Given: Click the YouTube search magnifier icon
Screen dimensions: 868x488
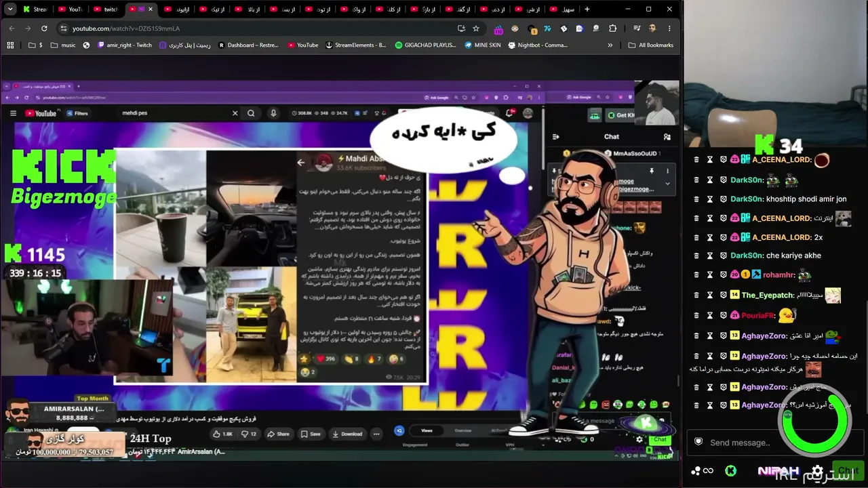Looking at the screenshot, I should 251,113.
